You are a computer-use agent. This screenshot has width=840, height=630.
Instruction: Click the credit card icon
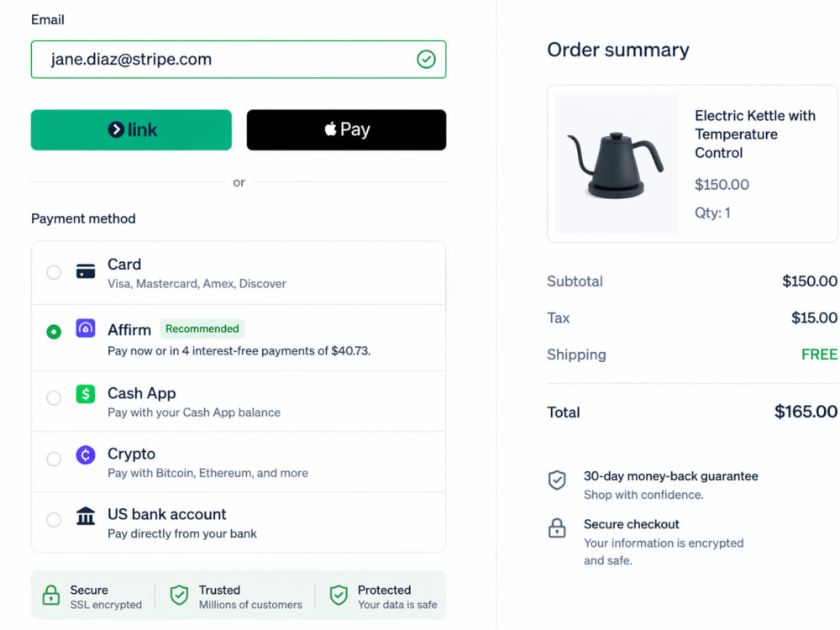(86, 271)
